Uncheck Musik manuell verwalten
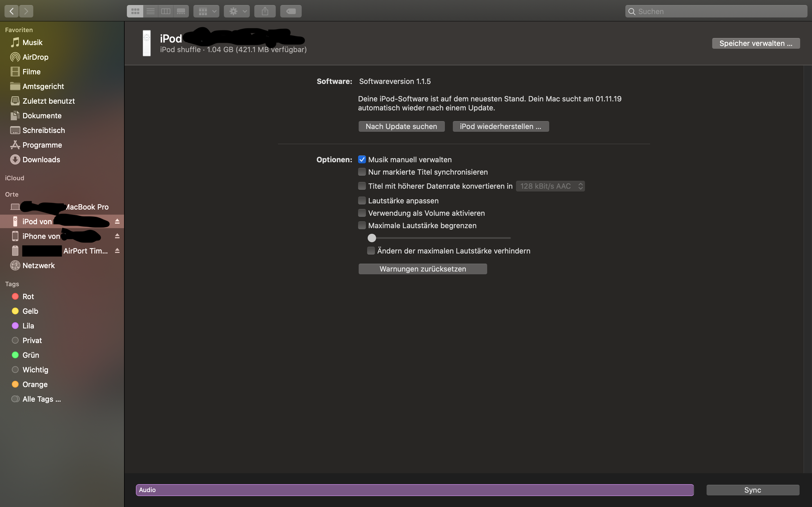 pyautogui.click(x=362, y=160)
